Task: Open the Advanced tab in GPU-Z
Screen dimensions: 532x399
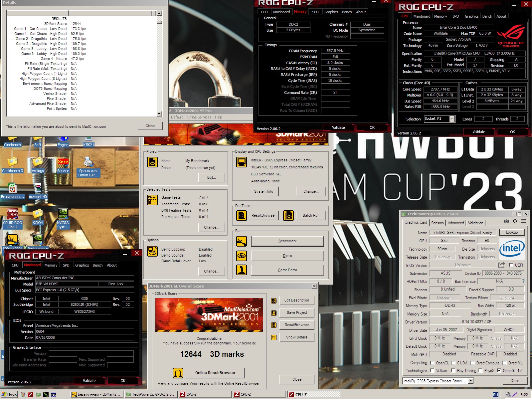Action: pos(455,223)
